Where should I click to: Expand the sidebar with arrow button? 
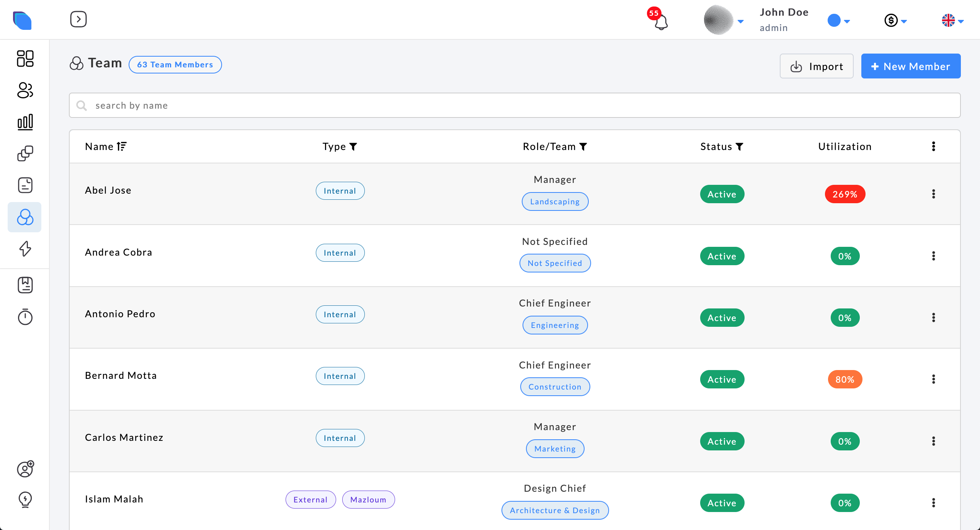[78, 19]
